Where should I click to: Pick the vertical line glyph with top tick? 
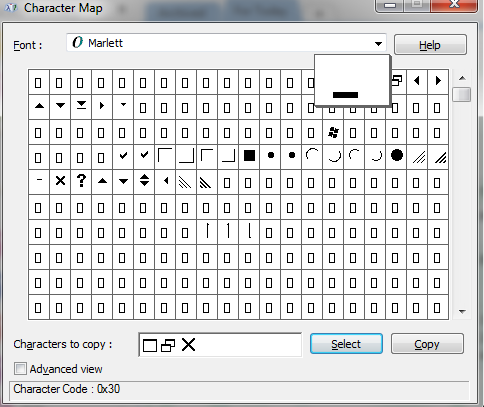207,231
